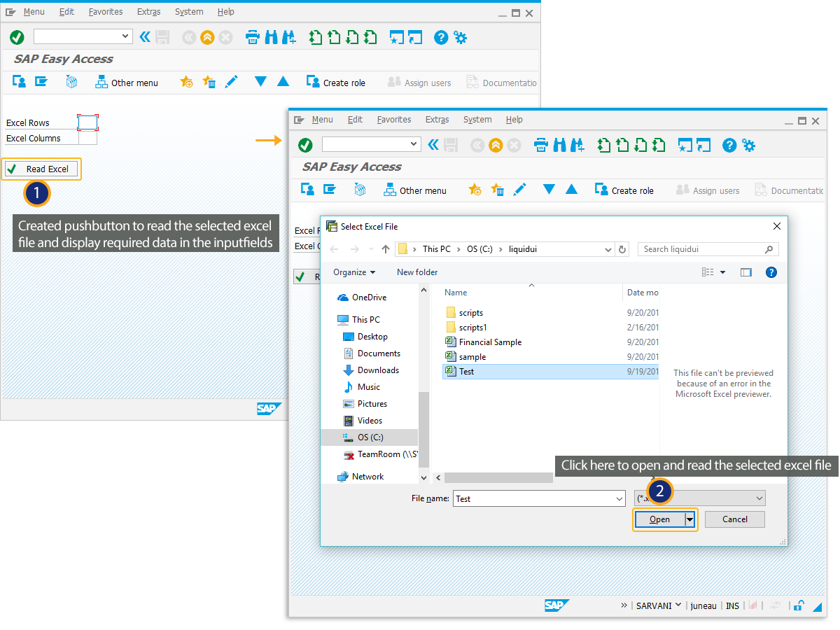This screenshot has height=630, width=840.
Task: Click the Print icon in the back window toolbar
Action: tap(253, 37)
